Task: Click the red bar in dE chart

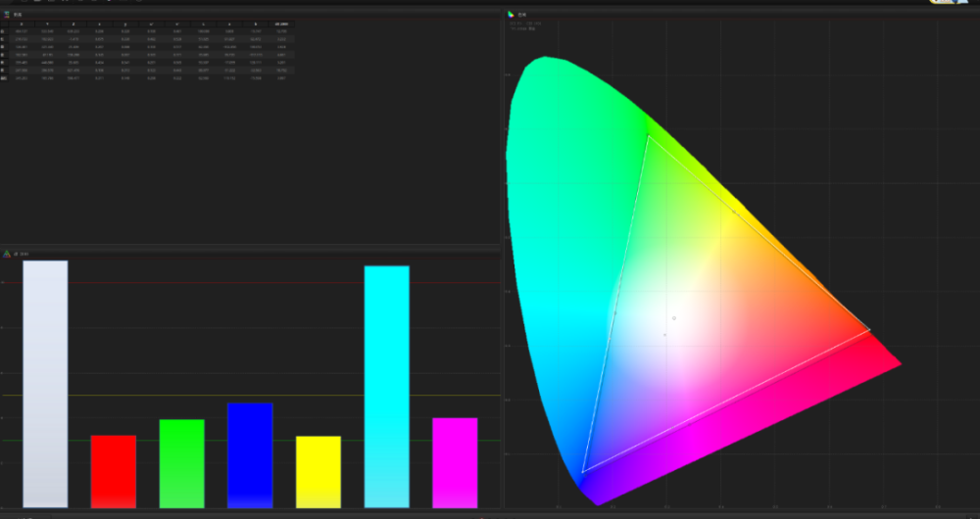Action: (x=114, y=471)
